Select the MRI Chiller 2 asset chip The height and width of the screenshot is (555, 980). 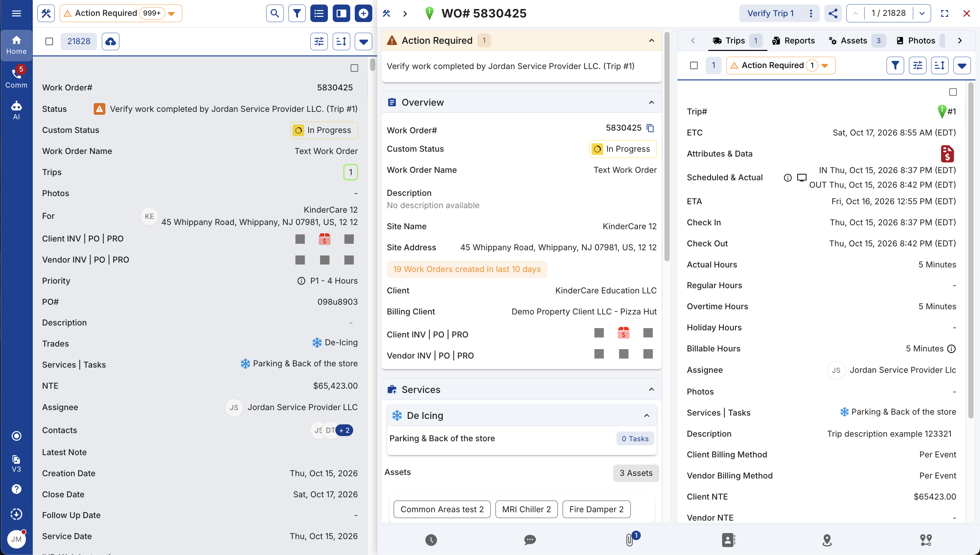pos(526,509)
